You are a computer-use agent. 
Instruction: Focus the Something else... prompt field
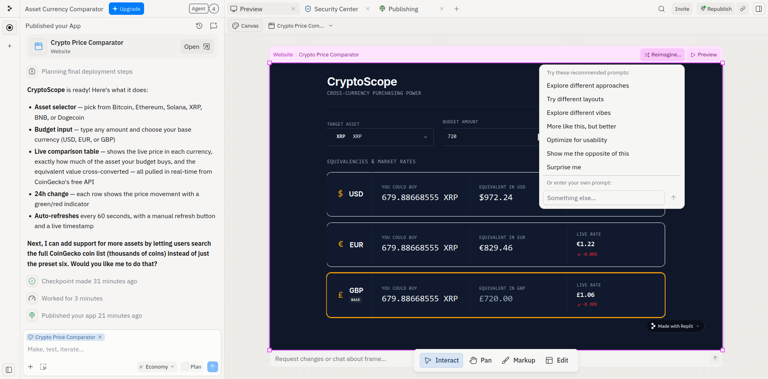click(x=603, y=198)
